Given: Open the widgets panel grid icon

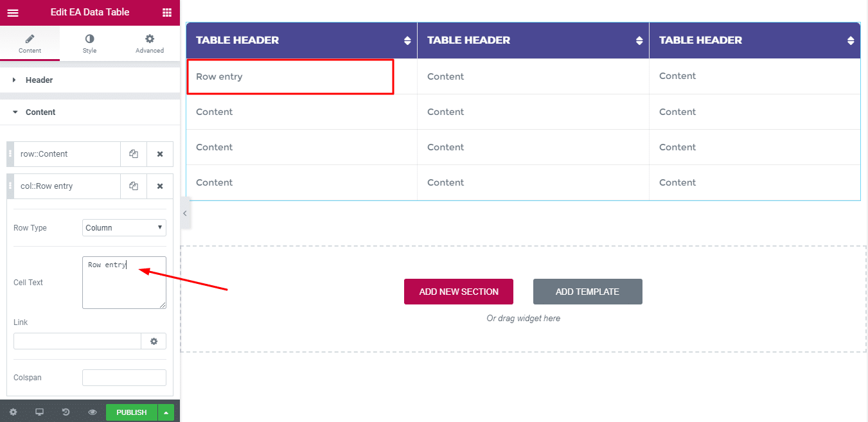Looking at the screenshot, I should [168, 12].
